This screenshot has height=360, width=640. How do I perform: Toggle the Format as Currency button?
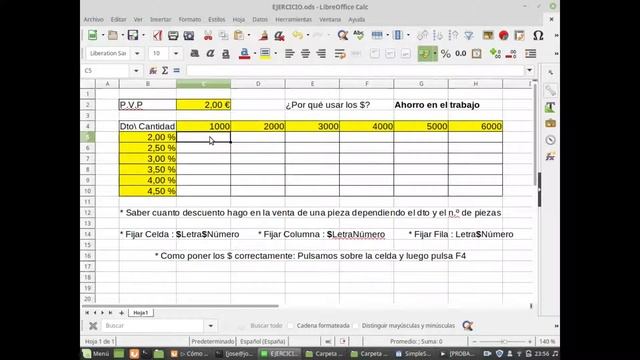click(x=424, y=53)
